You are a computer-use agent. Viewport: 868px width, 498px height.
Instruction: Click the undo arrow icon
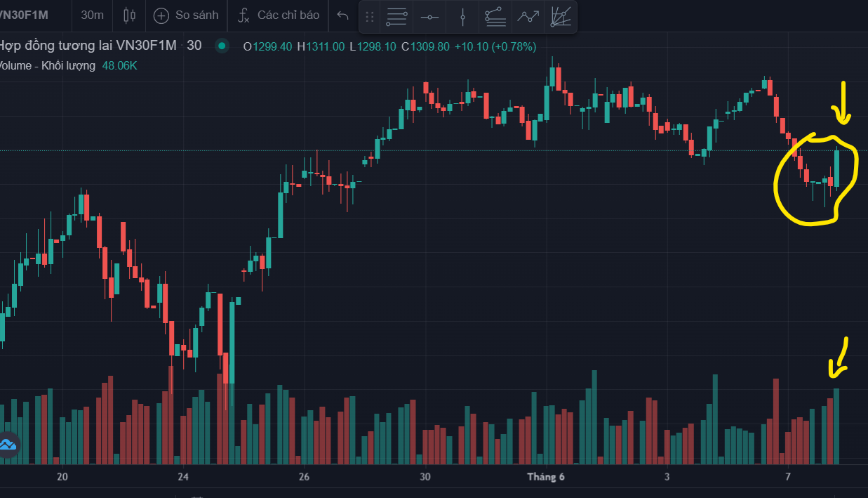[x=342, y=15]
